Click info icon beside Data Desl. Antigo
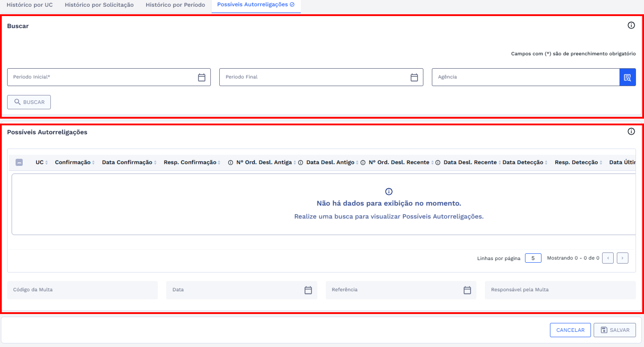The height and width of the screenshot is (347, 644). [301, 163]
